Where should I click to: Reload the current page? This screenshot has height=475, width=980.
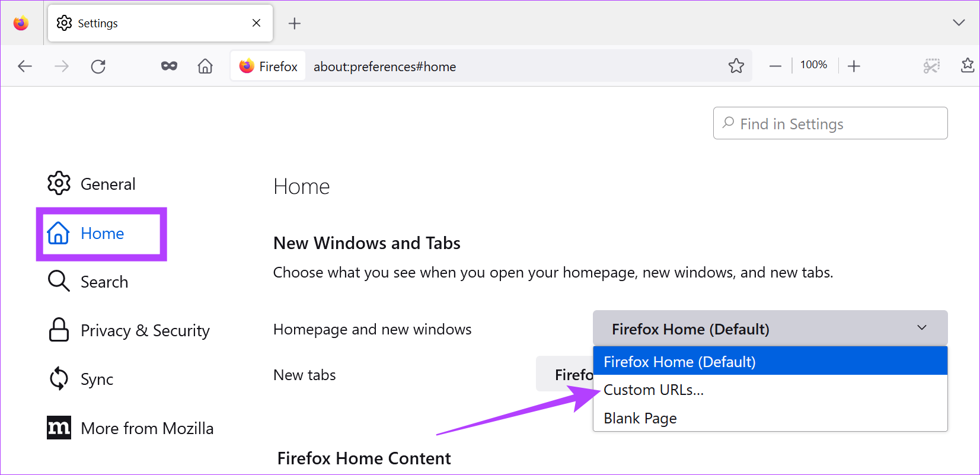pyautogui.click(x=98, y=66)
